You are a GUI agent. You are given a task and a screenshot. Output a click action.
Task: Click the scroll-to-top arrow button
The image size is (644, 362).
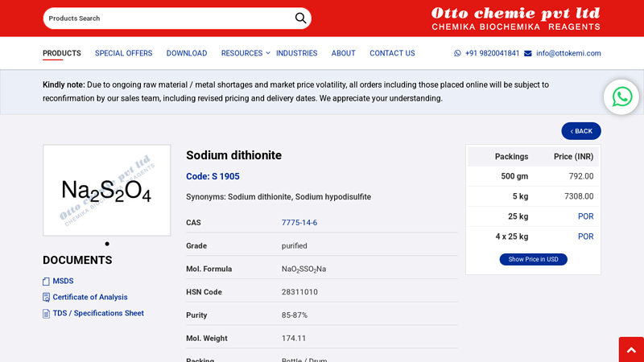point(631,350)
